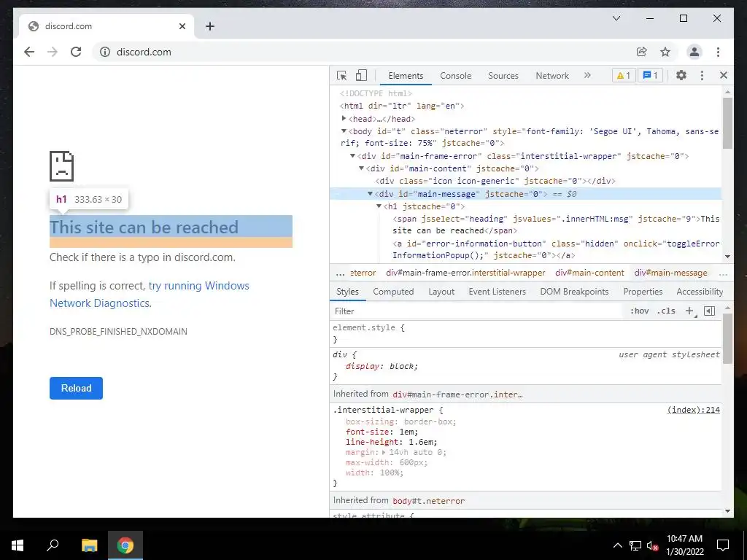Switch to the Sources tab
This screenshot has width=747, height=560.
[x=503, y=76]
